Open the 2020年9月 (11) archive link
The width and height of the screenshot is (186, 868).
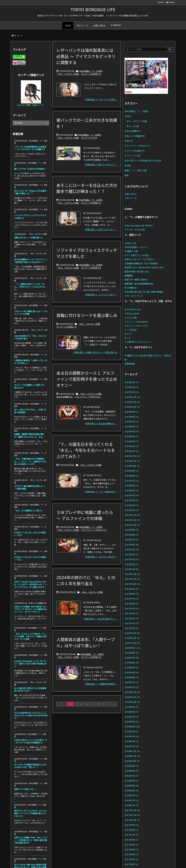coord(132,648)
